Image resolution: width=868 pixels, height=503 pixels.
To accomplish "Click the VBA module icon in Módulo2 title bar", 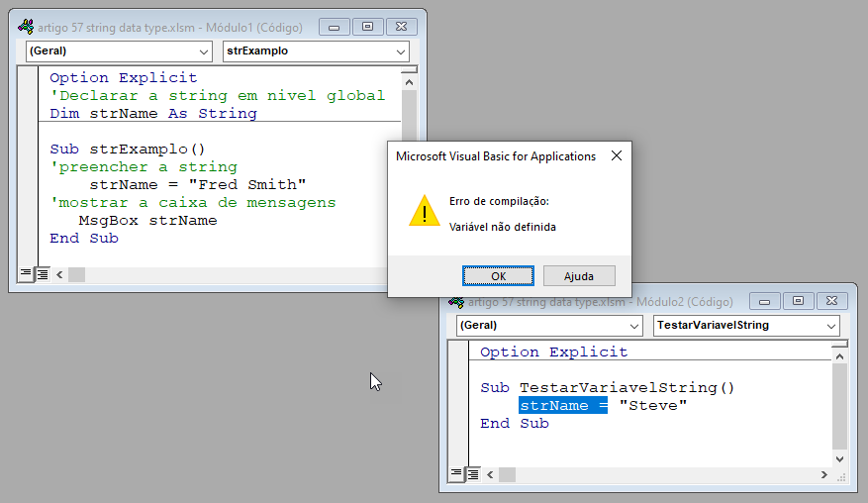I will 456,301.
